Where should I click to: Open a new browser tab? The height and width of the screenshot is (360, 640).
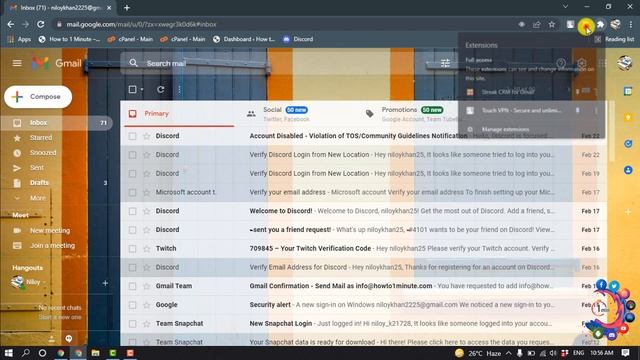127,7
